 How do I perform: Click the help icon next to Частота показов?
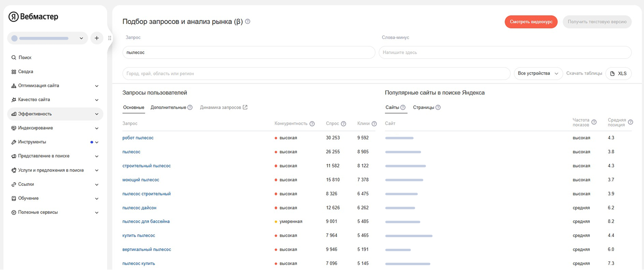pyautogui.click(x=594, y=122)
